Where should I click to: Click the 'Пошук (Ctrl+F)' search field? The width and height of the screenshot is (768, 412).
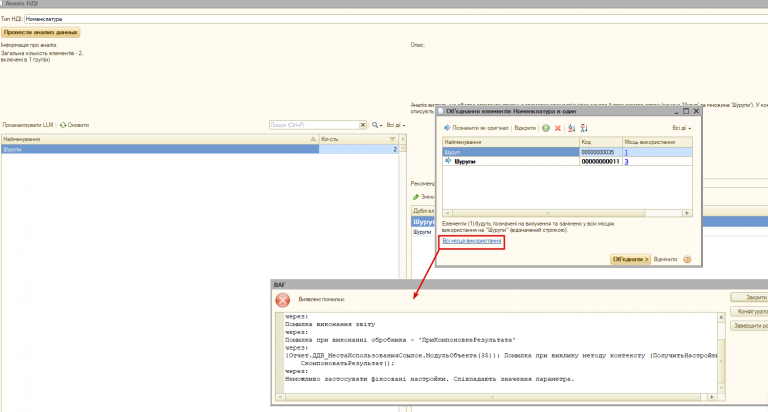pyautogui.click(x=314, y=125)
